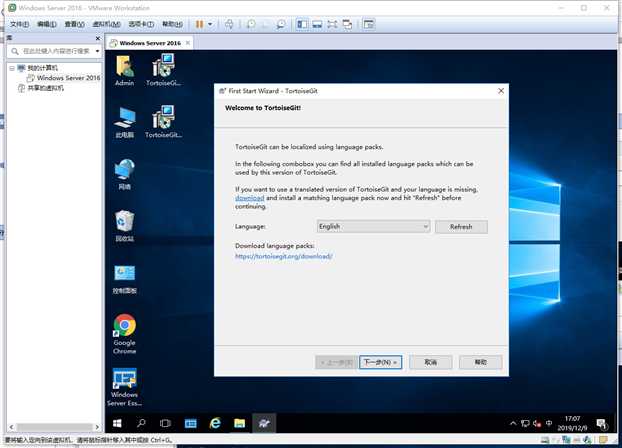622x448 pixels.
Task: Click the library scrollbar right arrow
Action: pos(97,427)
